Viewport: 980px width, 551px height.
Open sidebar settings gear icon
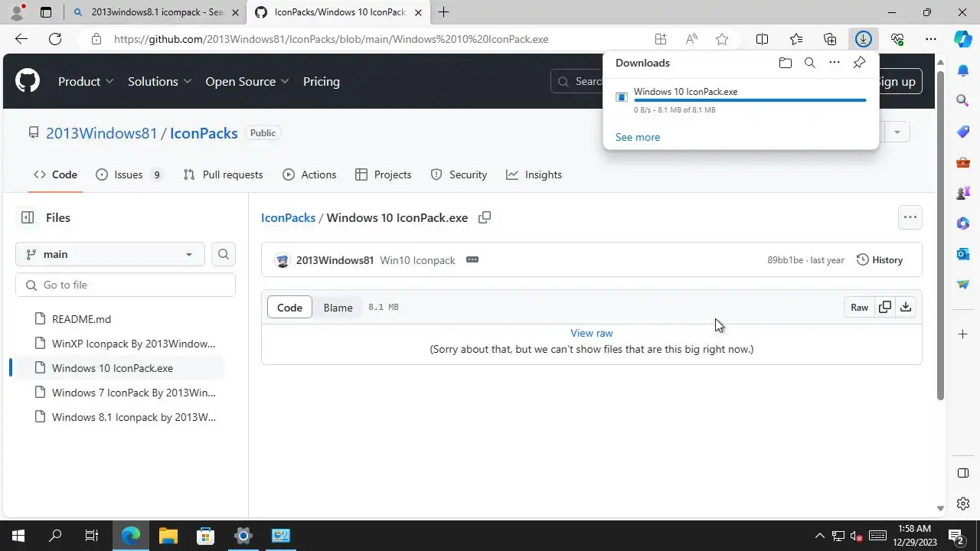point(963,504)
